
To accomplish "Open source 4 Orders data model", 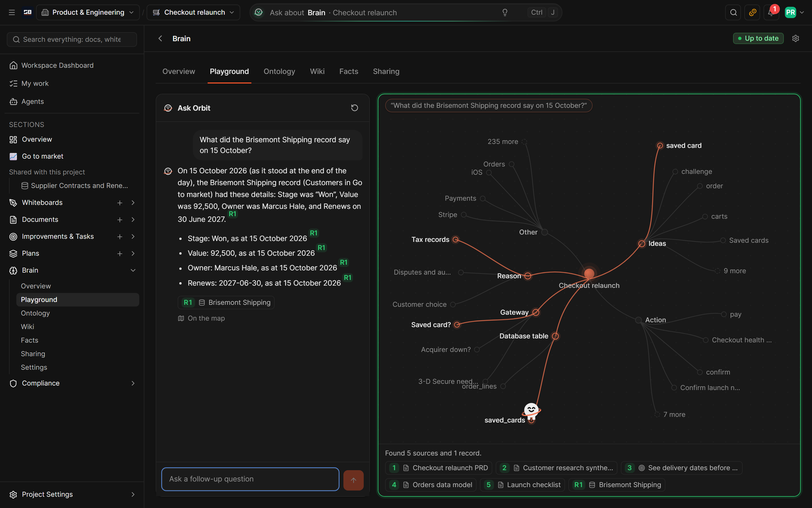I will tap(431, 485).
